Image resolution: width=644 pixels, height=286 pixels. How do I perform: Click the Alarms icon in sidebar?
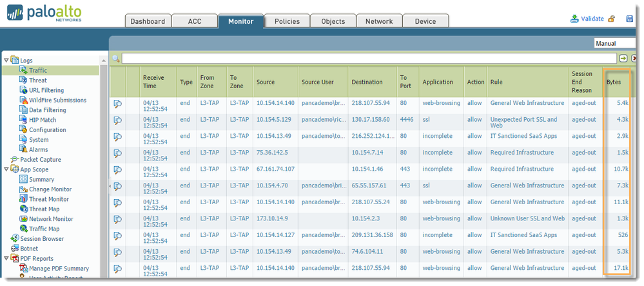[23, 149]
